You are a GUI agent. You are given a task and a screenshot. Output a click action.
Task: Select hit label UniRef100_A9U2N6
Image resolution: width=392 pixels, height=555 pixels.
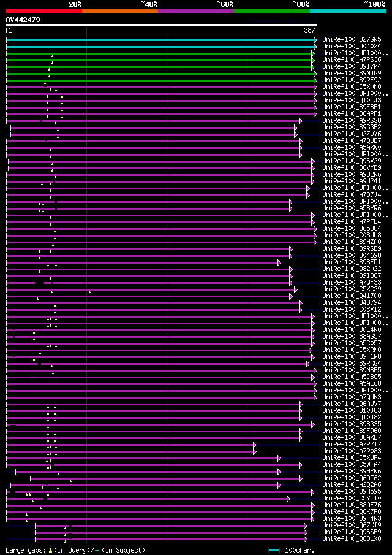pos(352,175)
